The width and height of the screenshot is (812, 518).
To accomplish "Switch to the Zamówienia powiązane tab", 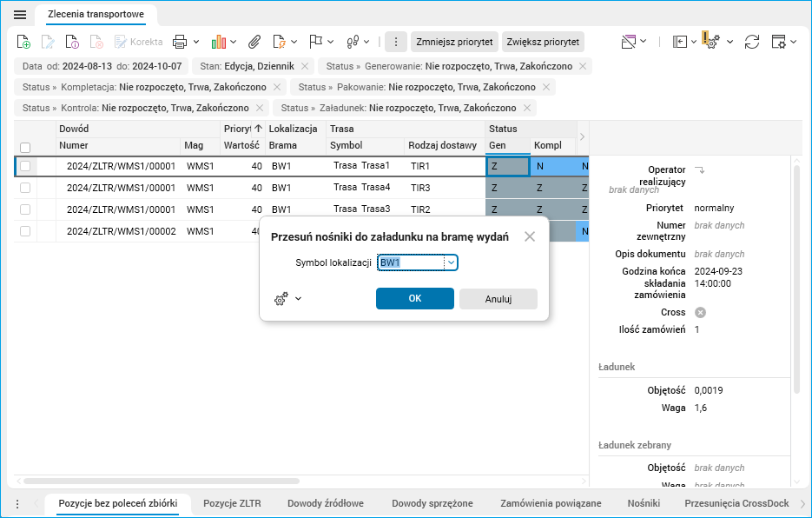I will coord(551,503).
